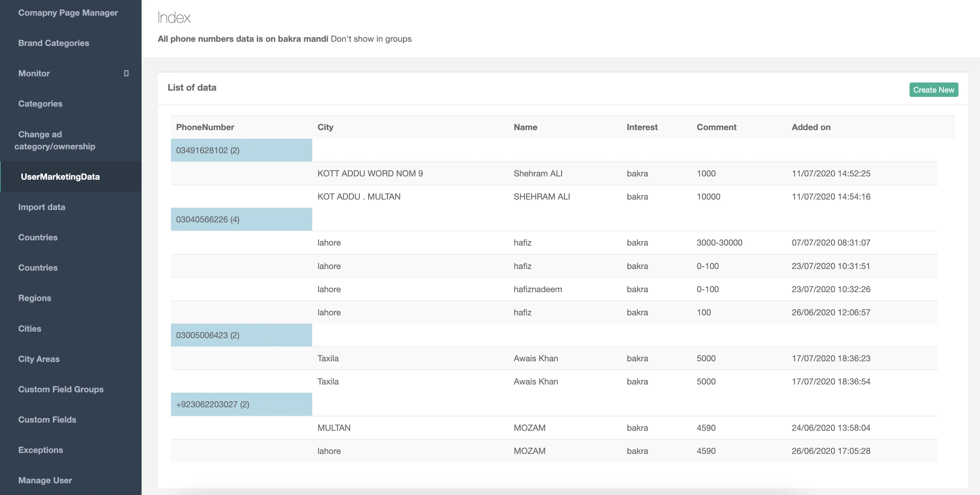The width and height of the screenshot is (980, 495).
Task: Click the PhoneNumber column header
Action: (205, 127)
